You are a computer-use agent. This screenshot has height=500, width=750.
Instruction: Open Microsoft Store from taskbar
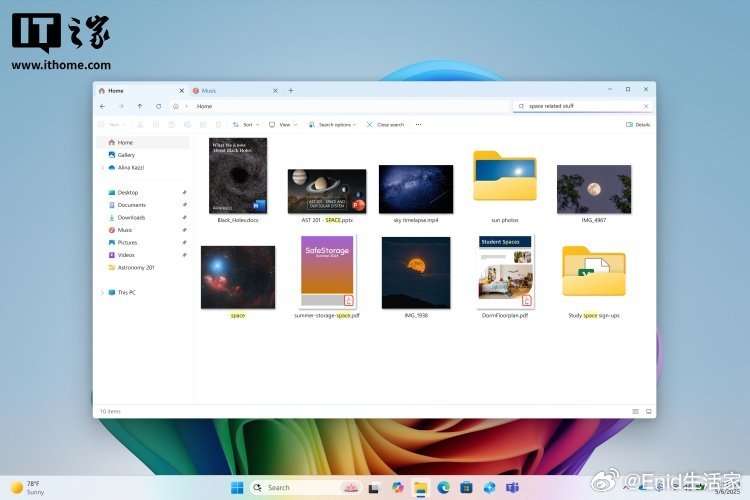[466, 488]
